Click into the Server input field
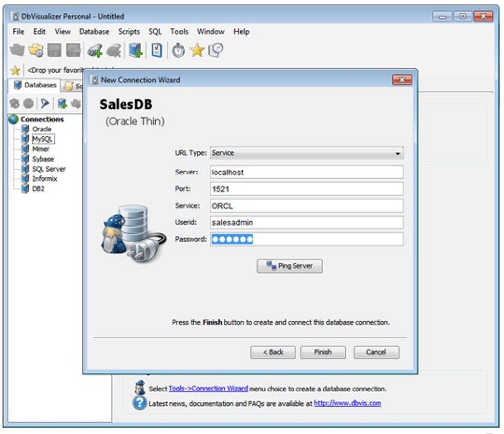 pos(306,173)
